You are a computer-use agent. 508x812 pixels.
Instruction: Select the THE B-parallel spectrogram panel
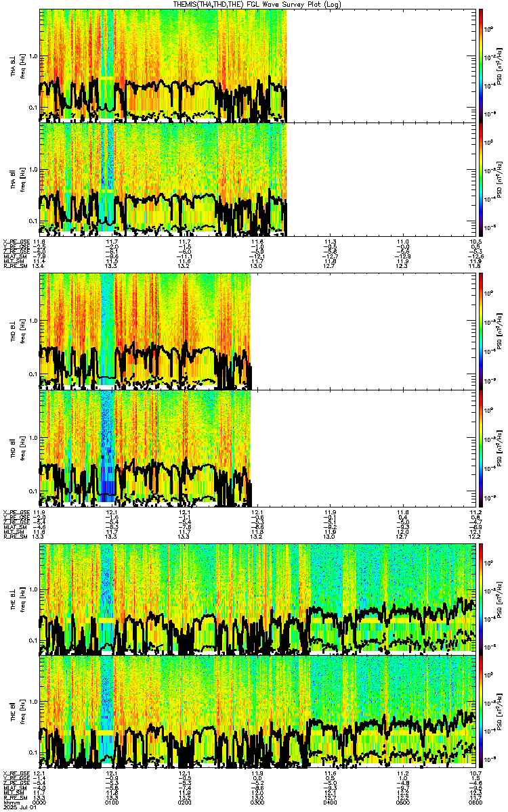256,711
